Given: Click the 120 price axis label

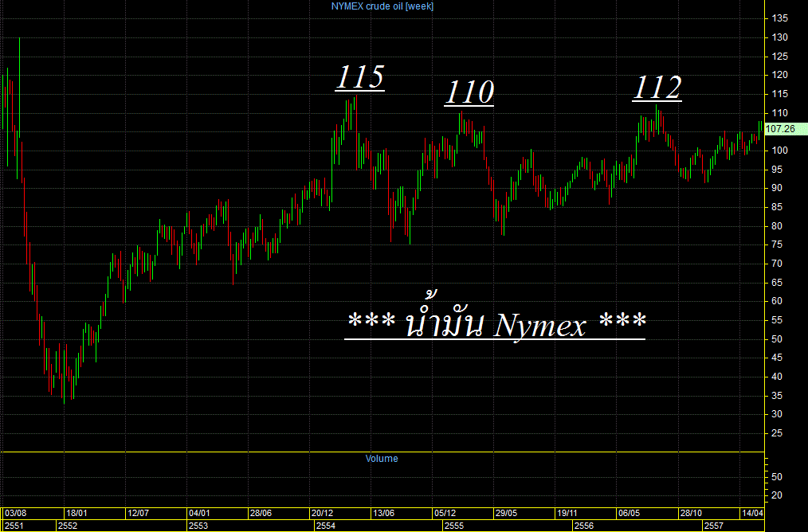Looking at the screenshot, I should [779, 75].
